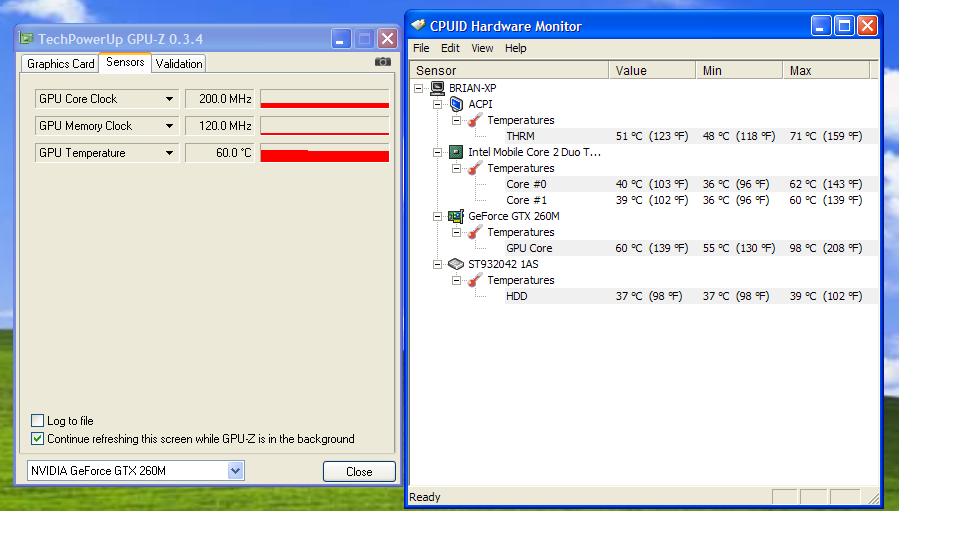Image resolution: width=960 pixels, height=540 pixels.
Task: Open the GPU Core Clock sensor dropdown
Action: (x=170, y=99)
